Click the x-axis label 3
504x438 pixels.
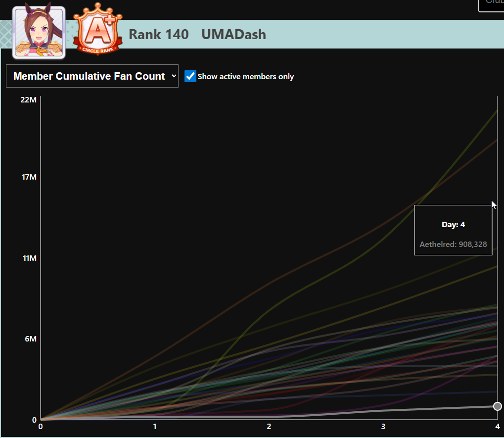(383, 427)
